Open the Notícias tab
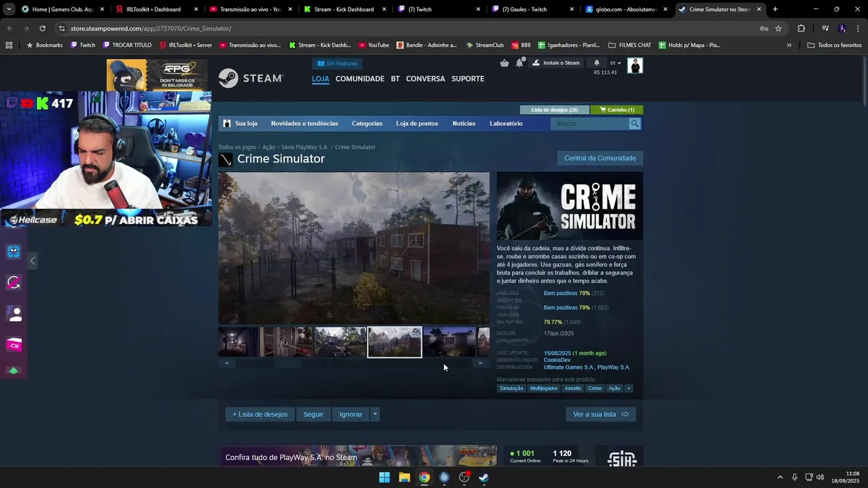 [464, 123]
